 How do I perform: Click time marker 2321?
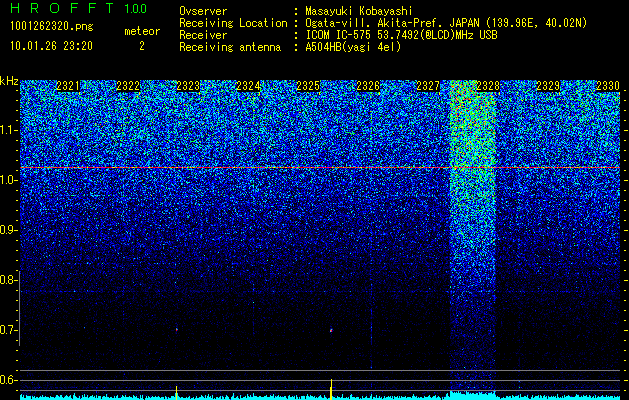pyautogui.click(x=68, y=86)
